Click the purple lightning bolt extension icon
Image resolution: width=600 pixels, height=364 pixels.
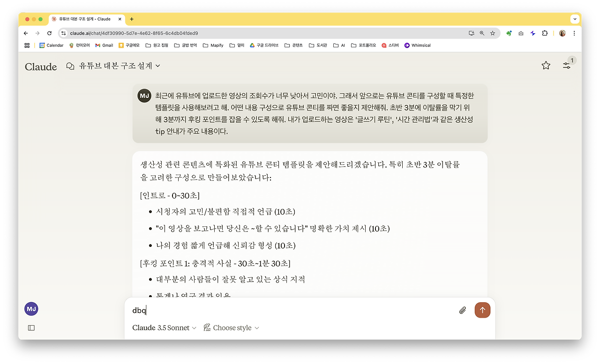pos(532,33)
